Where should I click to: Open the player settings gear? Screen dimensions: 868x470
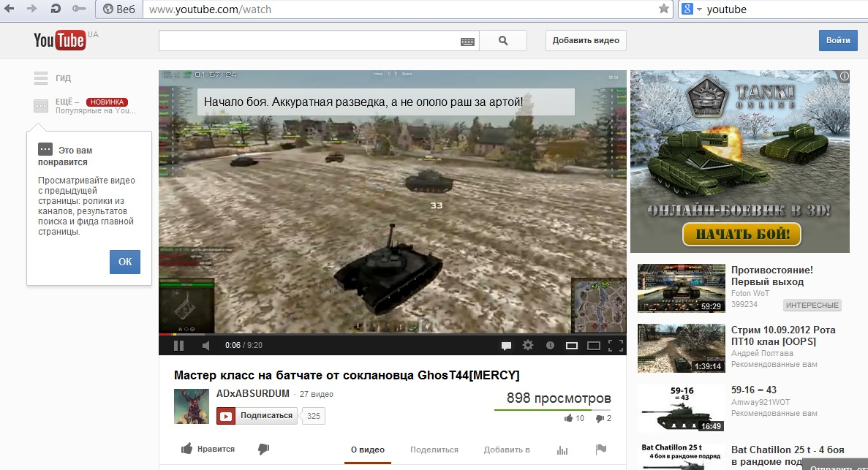tap(528, 346)
